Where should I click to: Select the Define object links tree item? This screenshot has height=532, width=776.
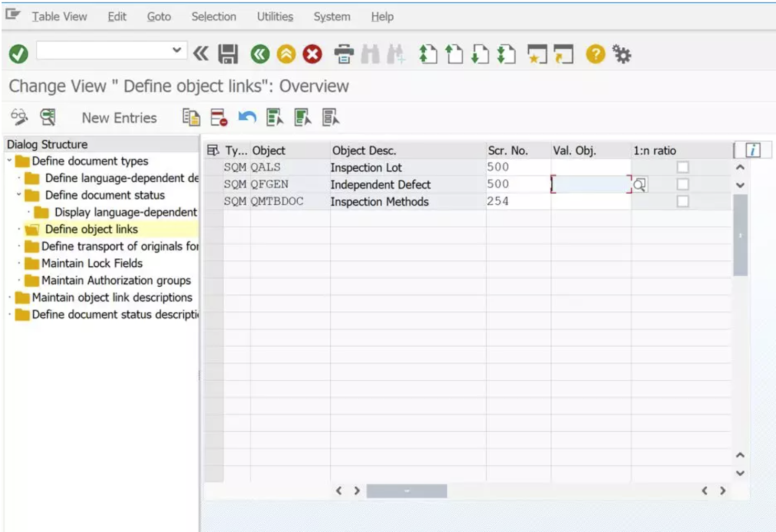pyautogui.click(x=90, y=229)
